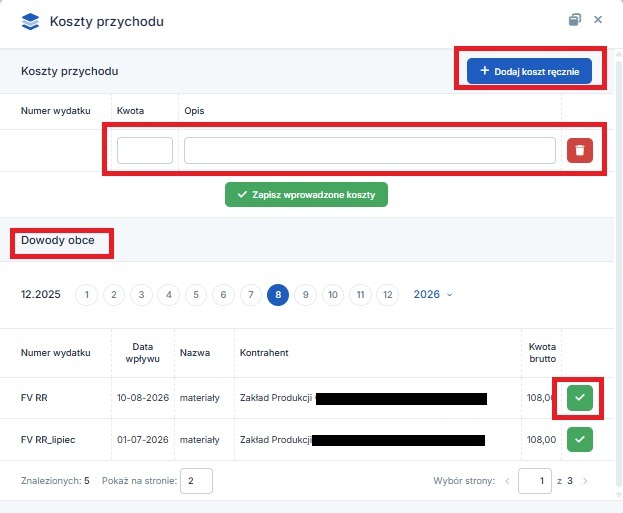The width and height of the screenshot is (623, 513).
Task: Click the Pokaż na stronie field
Action: [x=196, y=481]
